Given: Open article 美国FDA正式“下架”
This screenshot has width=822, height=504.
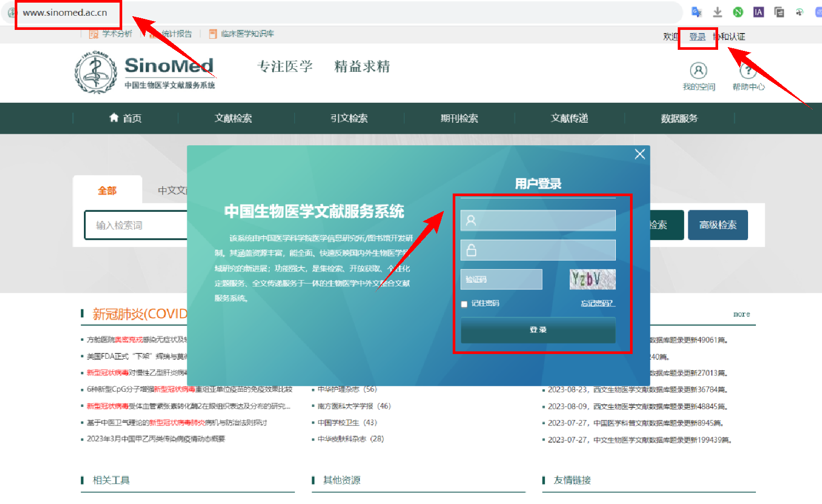Looking at the screenshot, I should click(137, 357).
